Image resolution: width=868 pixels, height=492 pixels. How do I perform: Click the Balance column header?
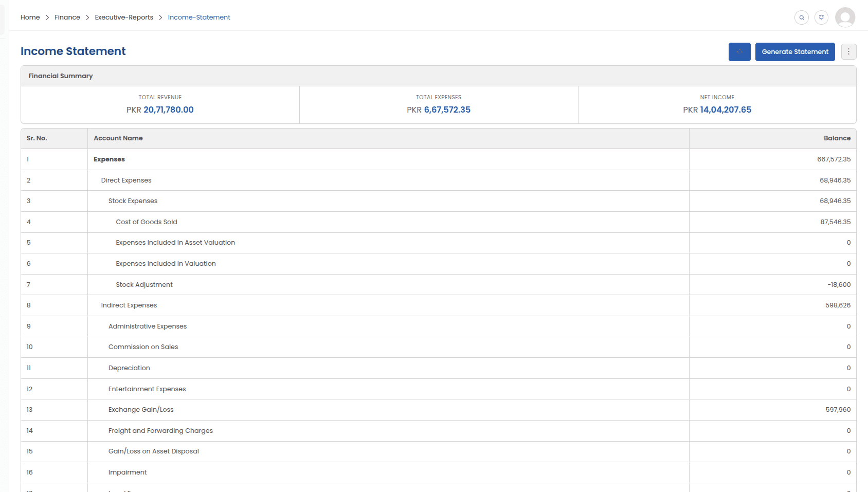point(837,138)
